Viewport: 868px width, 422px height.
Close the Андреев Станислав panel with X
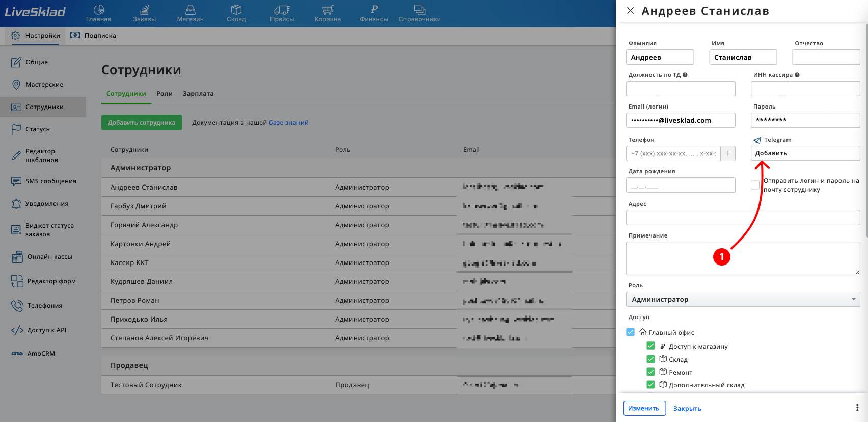(x=631, y=11)
